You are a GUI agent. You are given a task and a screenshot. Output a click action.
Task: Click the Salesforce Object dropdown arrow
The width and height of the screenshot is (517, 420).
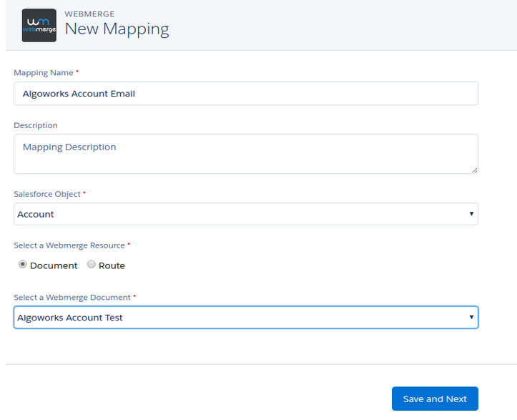471,214
